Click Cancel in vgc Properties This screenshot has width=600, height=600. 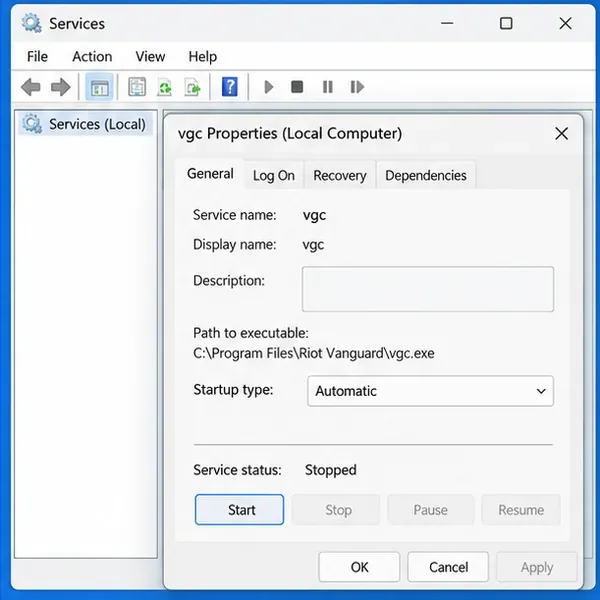(448, 567)
